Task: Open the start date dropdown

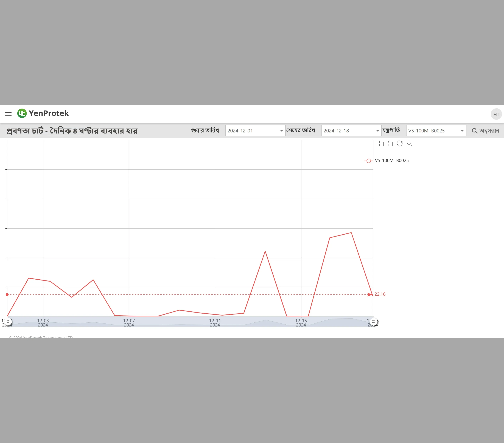Action: click(x=281, y=131)
